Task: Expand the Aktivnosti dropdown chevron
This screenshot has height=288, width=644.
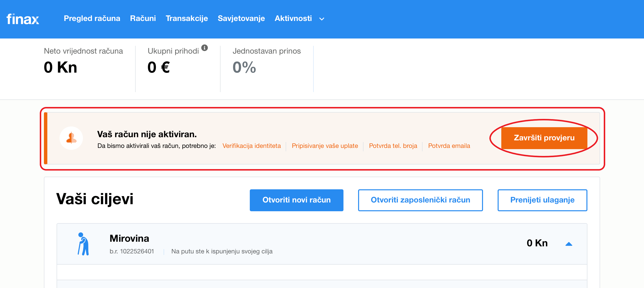Action: [x=322, y=19]
